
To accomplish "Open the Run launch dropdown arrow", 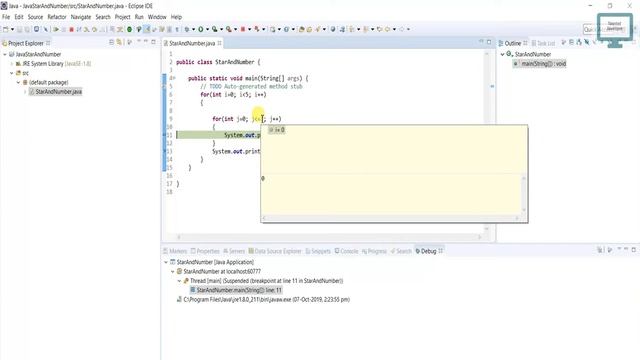I will coord(207,29).
